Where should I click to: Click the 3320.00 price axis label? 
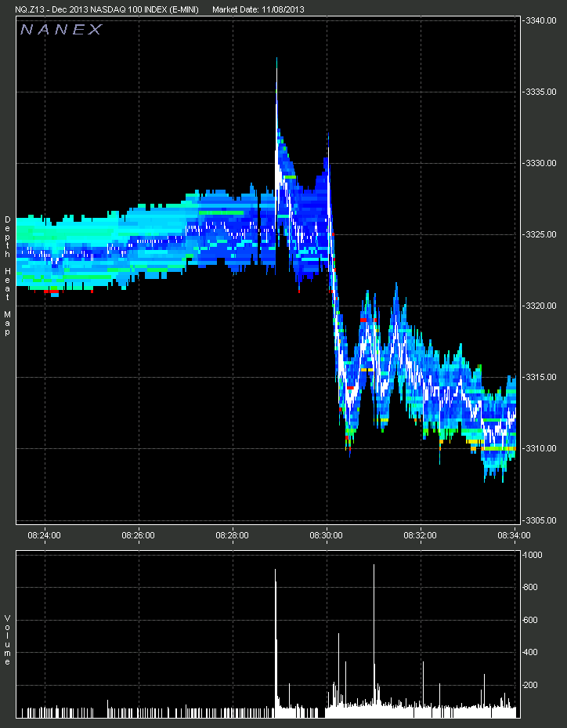click(x=540, y=306)
